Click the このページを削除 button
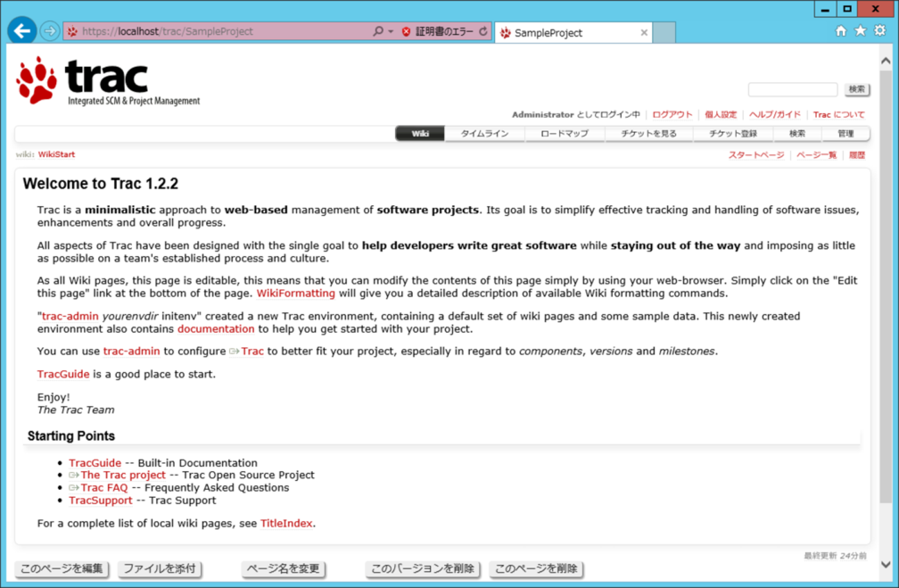899x588 pixels. pyautogui.click(x=536, y=569)
